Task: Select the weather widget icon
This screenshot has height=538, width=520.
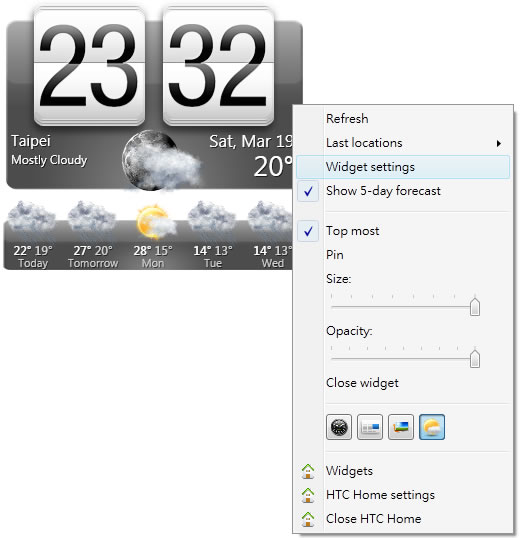Action: point(432,427)
